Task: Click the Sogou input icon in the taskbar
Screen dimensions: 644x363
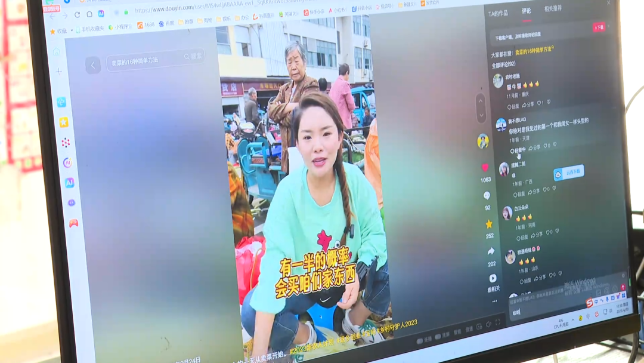Action: 589,302
